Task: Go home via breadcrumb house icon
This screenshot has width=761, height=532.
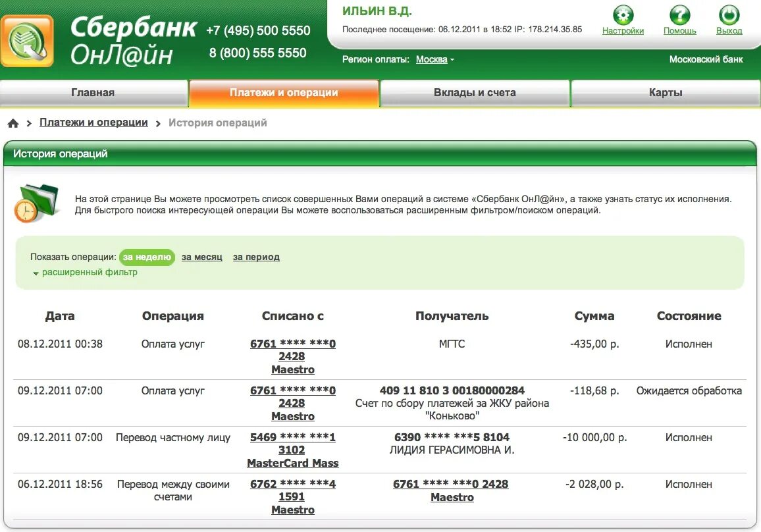Action: (x=13, y=123)
